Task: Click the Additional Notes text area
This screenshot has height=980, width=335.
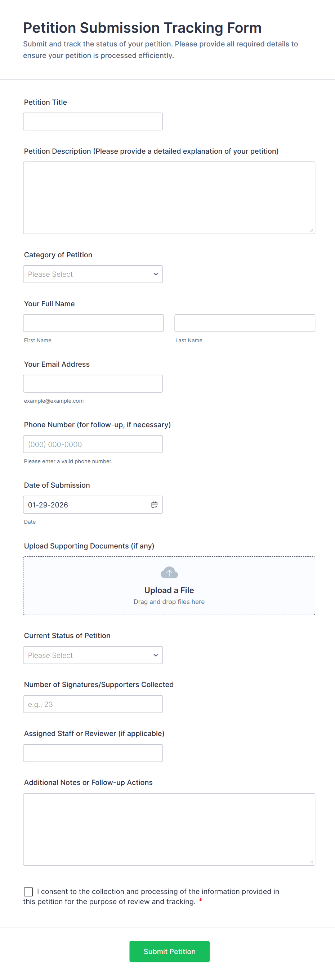Action: pos(169,829)
